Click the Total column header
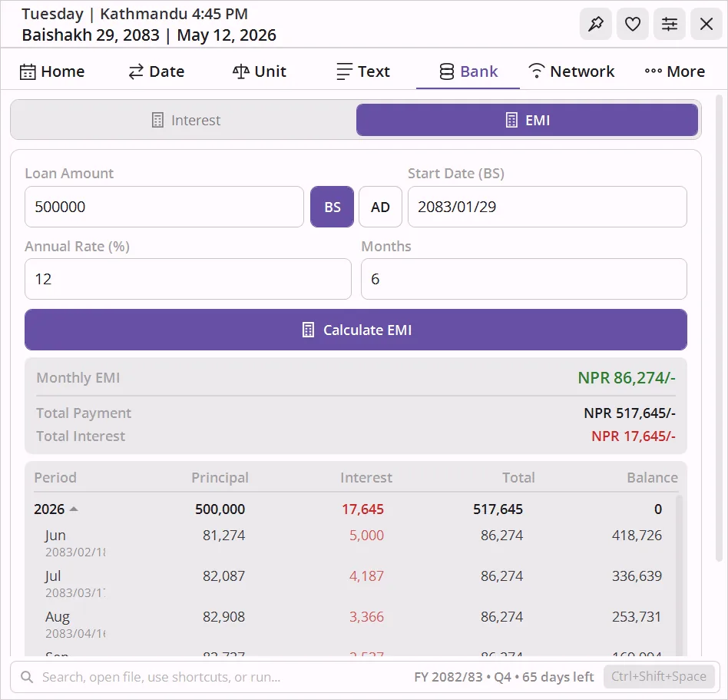Screen dimensions: 728x700 tap(518, 477)
